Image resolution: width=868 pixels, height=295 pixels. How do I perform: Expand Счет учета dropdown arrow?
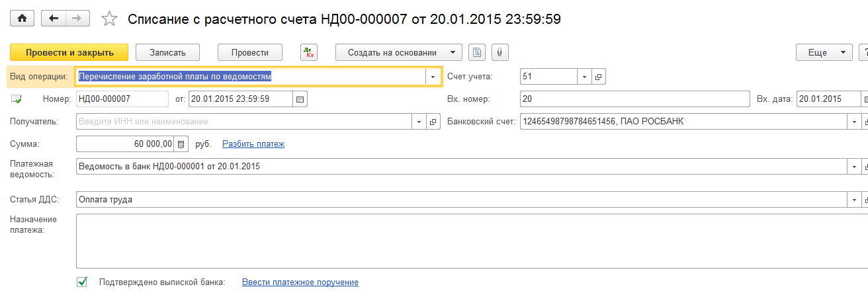coord(584,77)
